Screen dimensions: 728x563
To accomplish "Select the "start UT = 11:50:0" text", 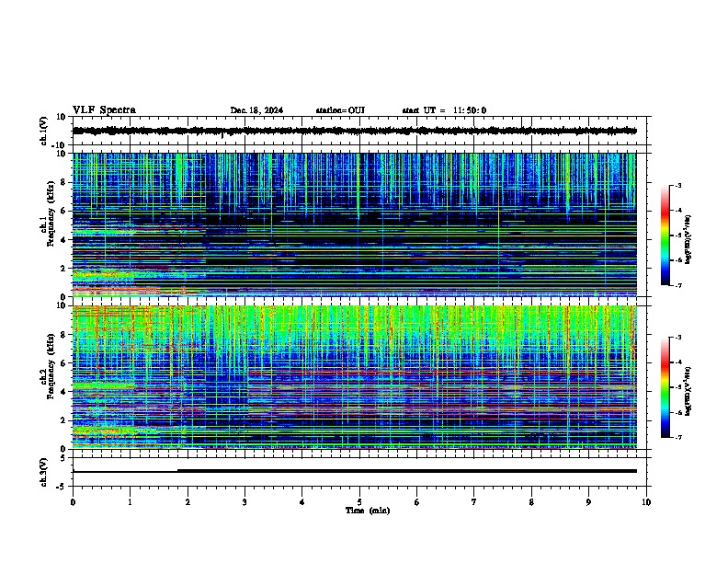I will (444, 110).
